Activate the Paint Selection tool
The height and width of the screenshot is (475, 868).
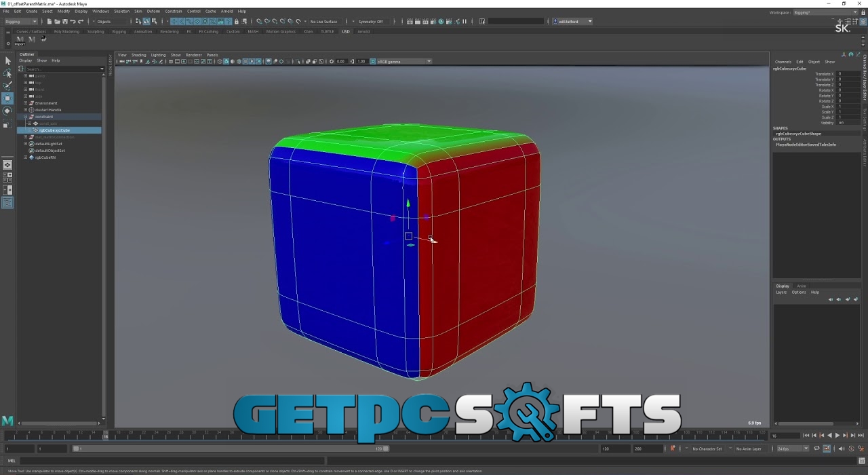click(x=7, y=85)
